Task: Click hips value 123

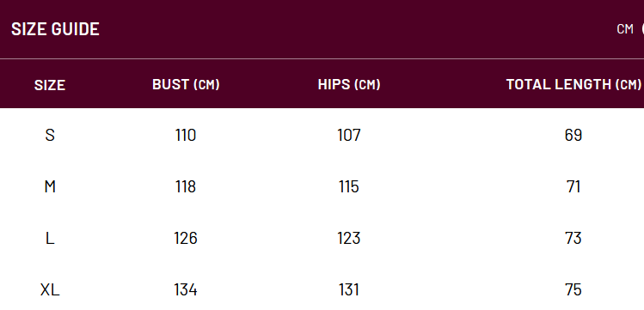Action: [x=349, y=238]
